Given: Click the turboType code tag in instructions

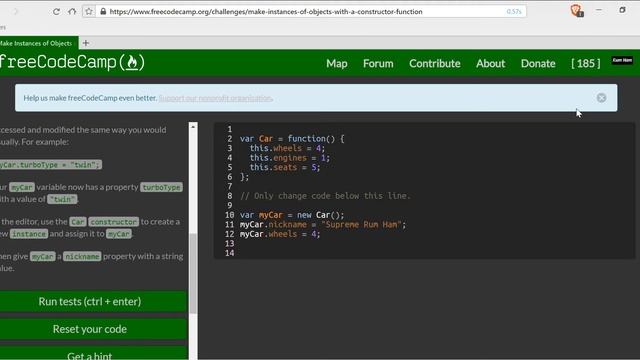Looking at the screenshot, I should (x=162, y=187).
